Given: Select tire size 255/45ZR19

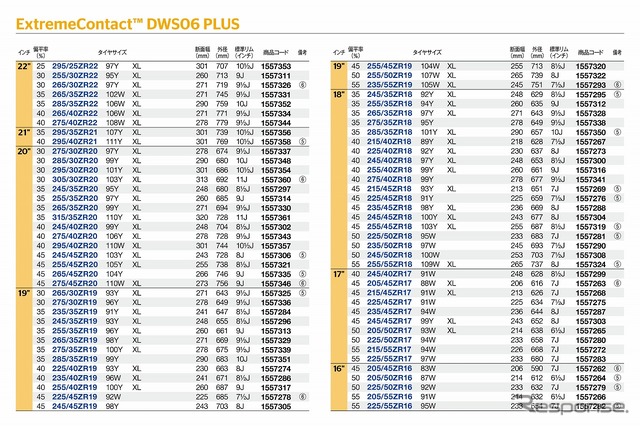Looking at the screenshot, I should pos(390,66).
